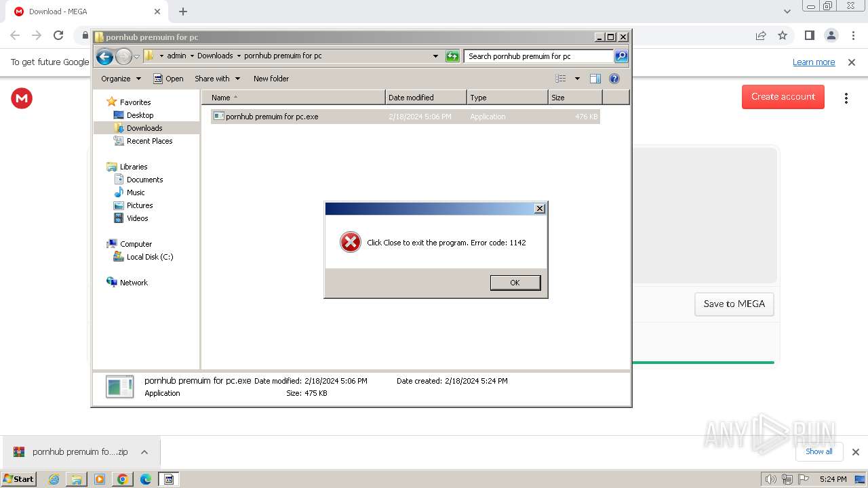Select Download - MEGA tab
868x488 pixels.
point(87,12)
